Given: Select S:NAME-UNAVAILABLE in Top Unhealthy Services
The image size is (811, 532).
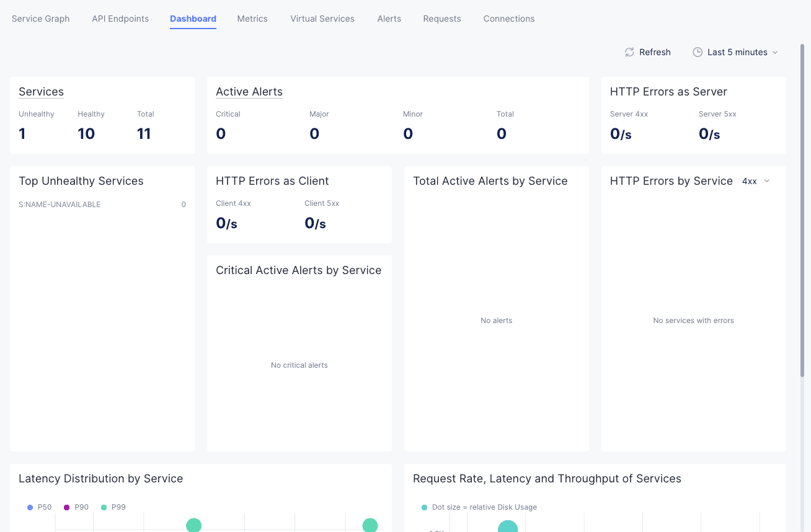Looking at the screenshot, I should 60,205.
